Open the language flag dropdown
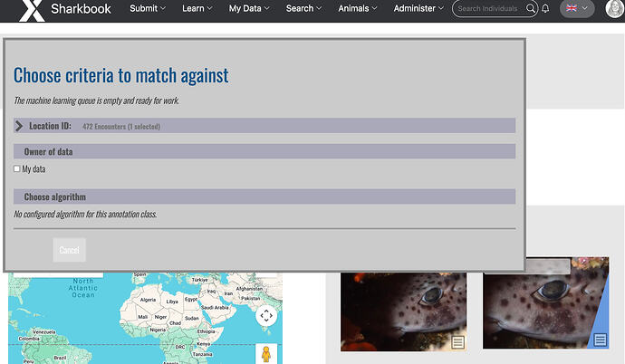Screen dimensions: 625x364 (x=576, y=9)
